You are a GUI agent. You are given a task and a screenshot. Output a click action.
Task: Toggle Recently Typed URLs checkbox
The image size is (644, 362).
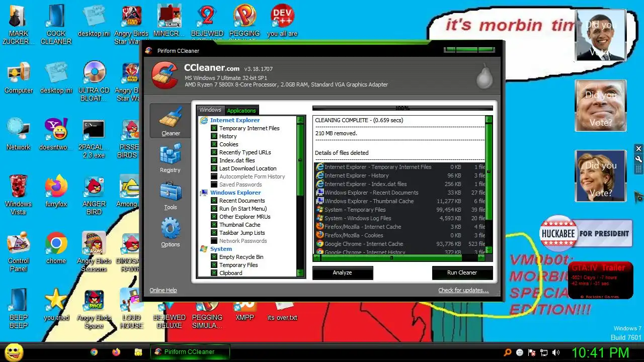pos(214,152)
